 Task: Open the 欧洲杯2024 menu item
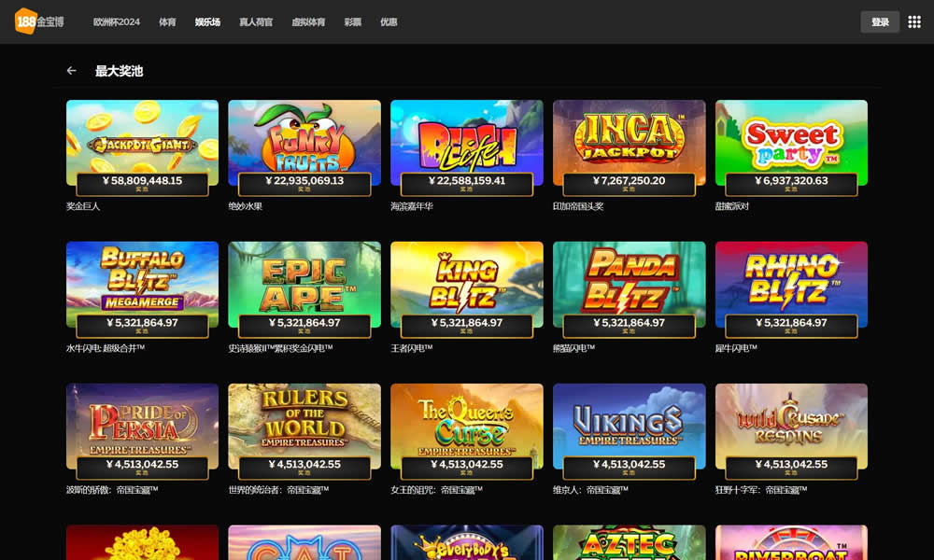pyautogui.click(x=116, y=22)
